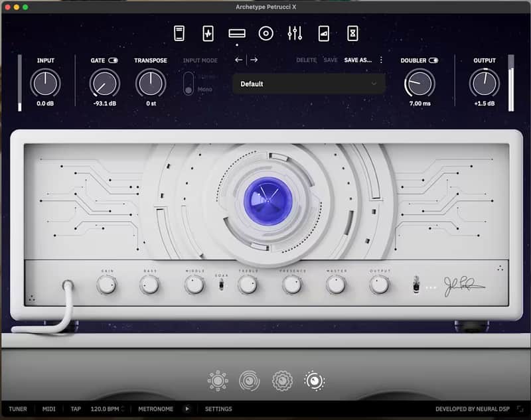Screen dimensions: 531x420
Task: Click the amp Bass knob
Action: [x=149, y=285]
